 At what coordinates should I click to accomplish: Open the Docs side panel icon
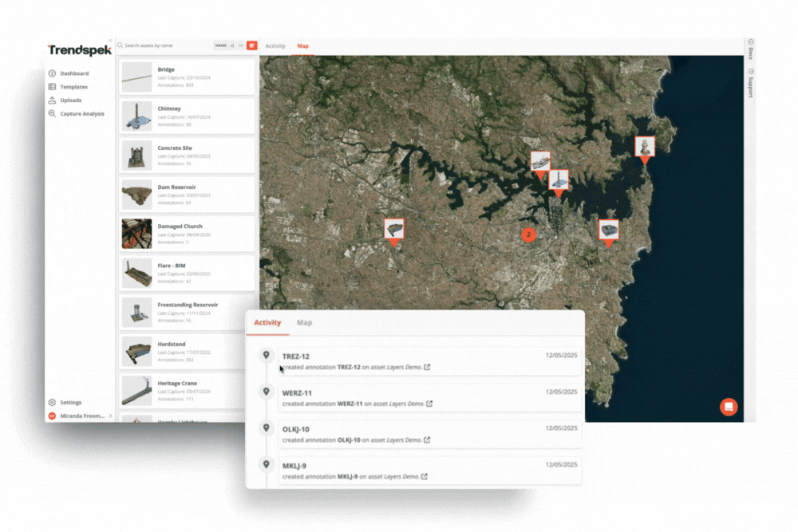pyautogui.click(x=751, y=41)
